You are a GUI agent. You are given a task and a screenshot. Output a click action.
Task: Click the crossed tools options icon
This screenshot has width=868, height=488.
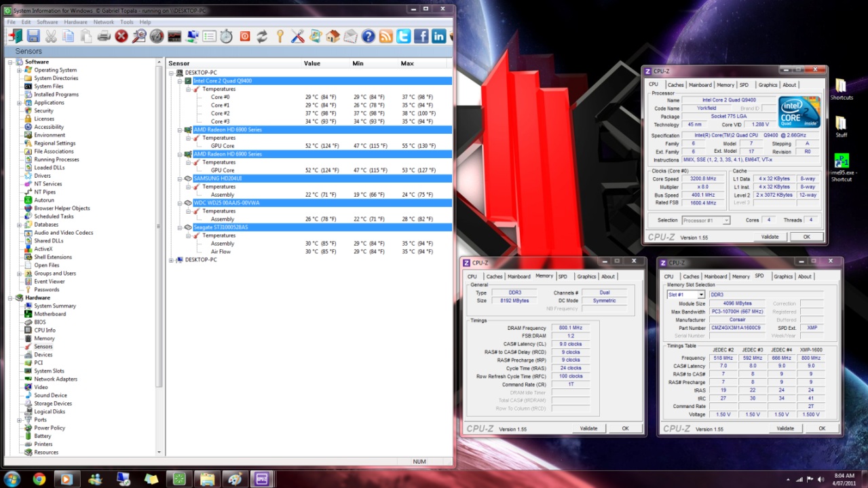tap(297, 36)
